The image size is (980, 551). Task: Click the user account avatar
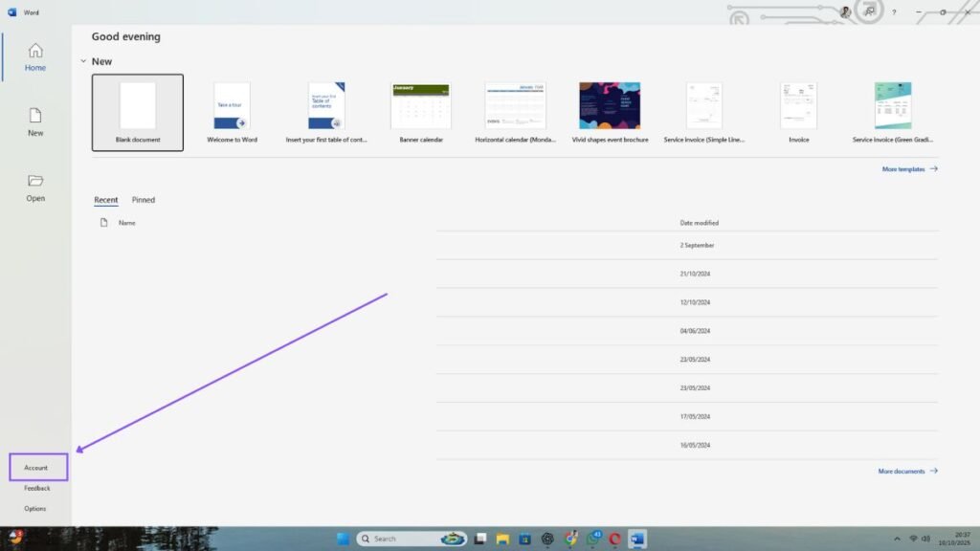pyautogui.click(x=845, y=11)
